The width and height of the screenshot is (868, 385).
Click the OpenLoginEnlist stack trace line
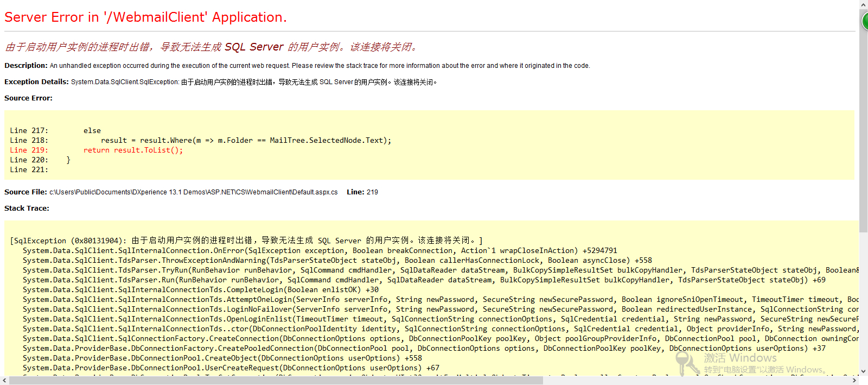(x=441, y=319)
